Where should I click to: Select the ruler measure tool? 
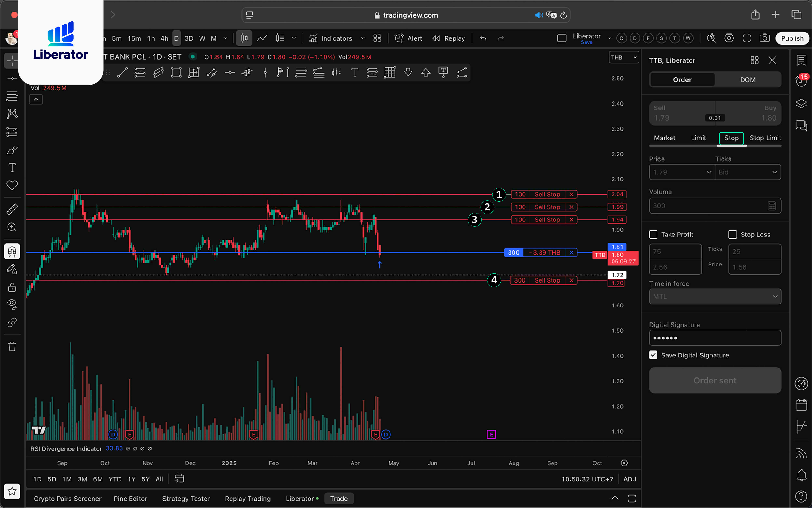12,209
